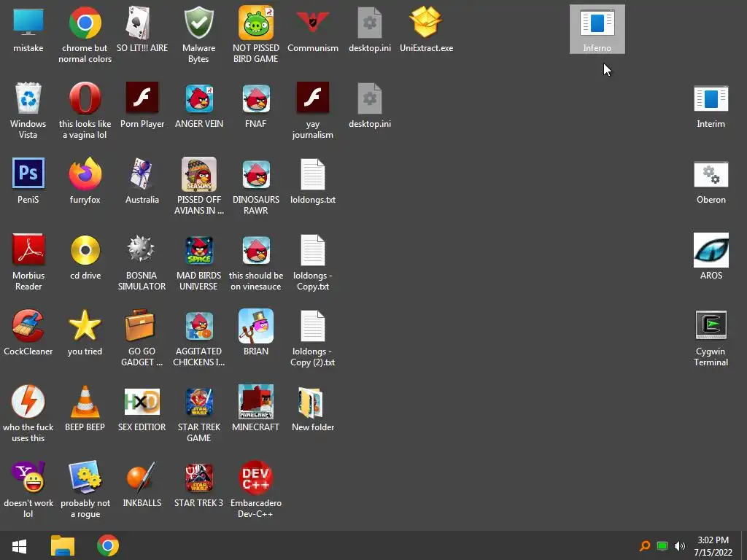Select desktop.ini under the first desktop.ini
The image size is (747, 560).
[x=370, y=98]
